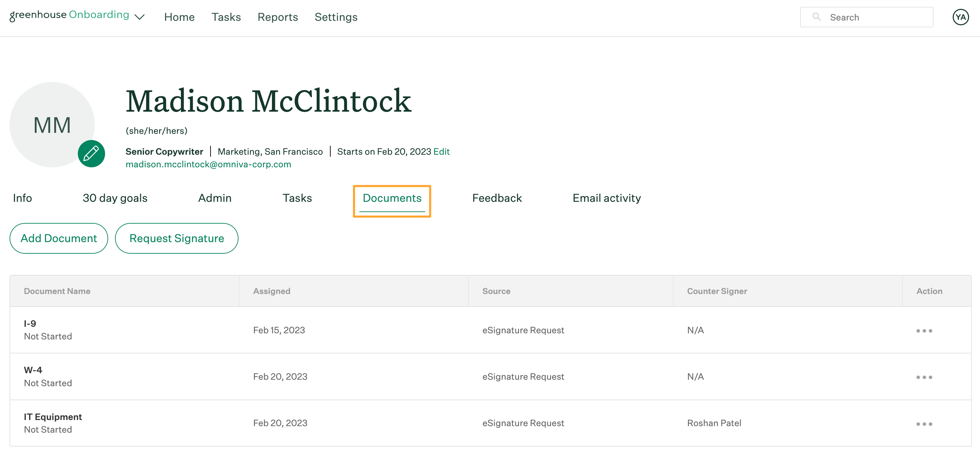The height and width of the screenshot is (476, 980).
Task: Click the Edit link next to start date
Action: [442, 151]
